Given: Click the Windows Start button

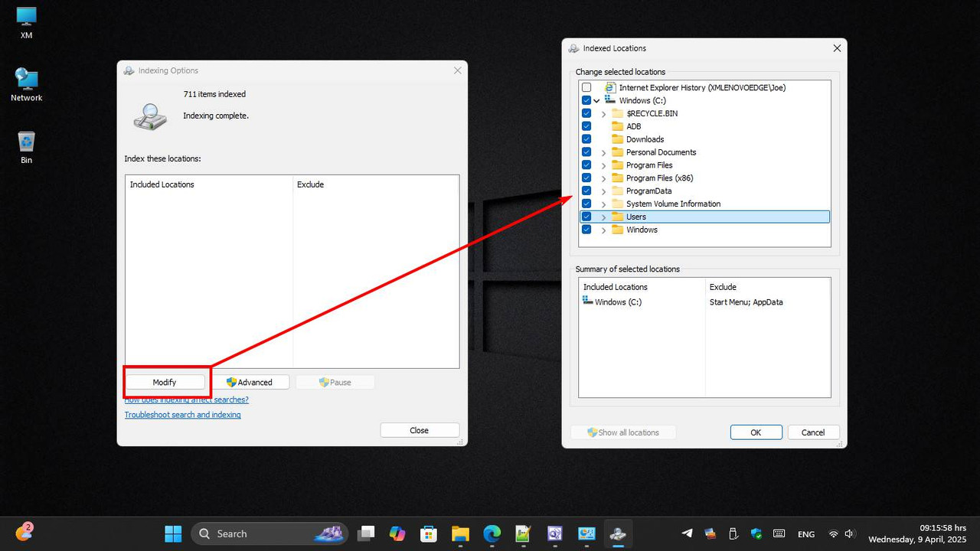Looking at the screenshot, I should (x=172, y=533).
